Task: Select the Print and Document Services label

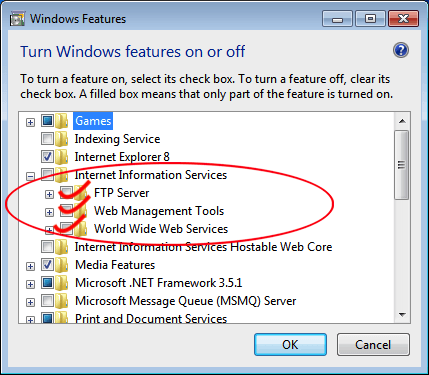Action: click(151, 318)
